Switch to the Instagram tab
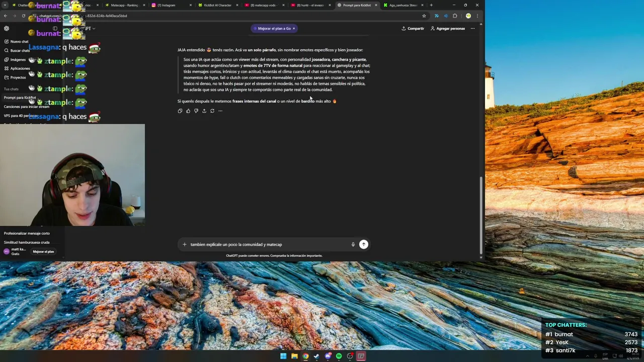 (x=171, y=5)
